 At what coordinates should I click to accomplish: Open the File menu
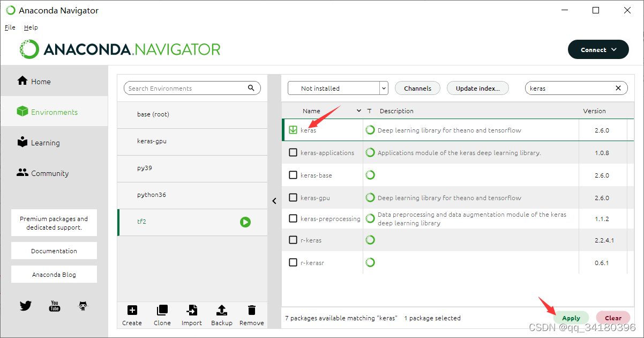tap(10, 27)
